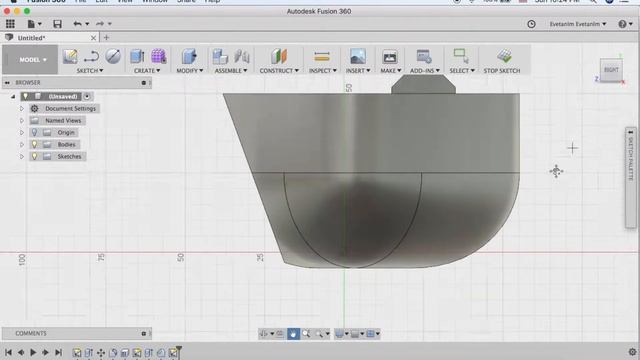Click the Joint icon in Assemble
The width and height of the screenshot is (640, 360).
pos(242,56)
